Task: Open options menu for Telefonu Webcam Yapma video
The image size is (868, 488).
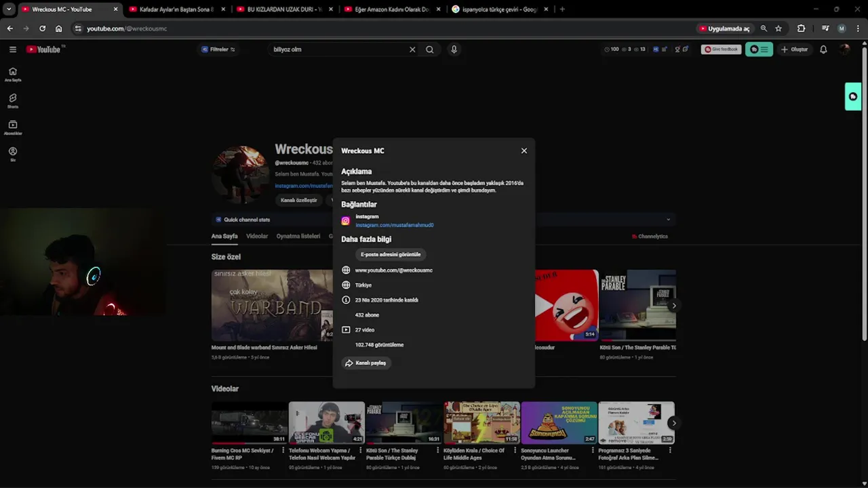Action: 360,451
